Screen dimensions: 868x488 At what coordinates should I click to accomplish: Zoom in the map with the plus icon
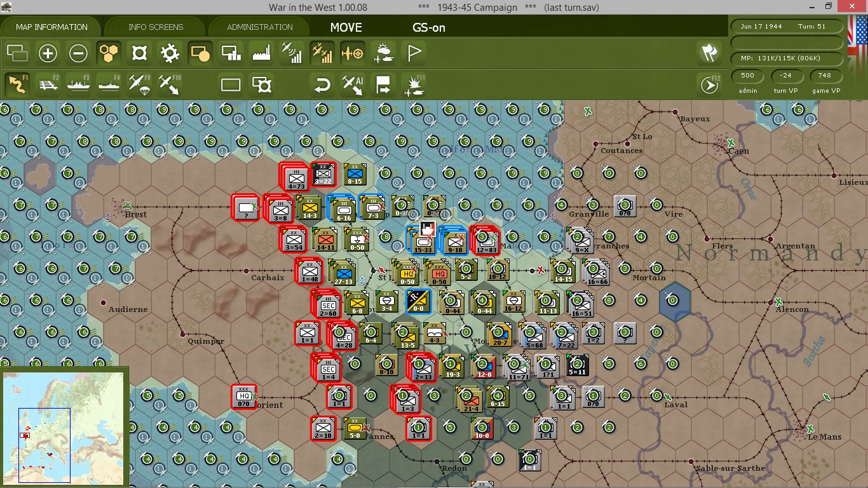(48, 53)
